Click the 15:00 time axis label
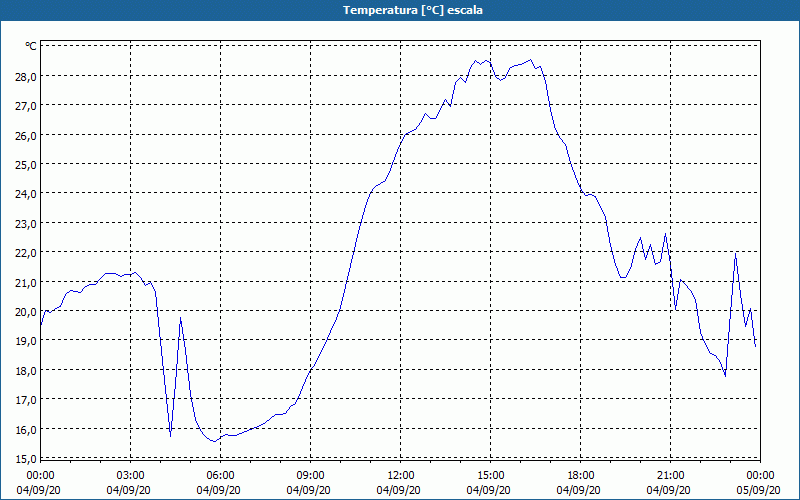Screen dimensions: 800x500 point(490,476)
